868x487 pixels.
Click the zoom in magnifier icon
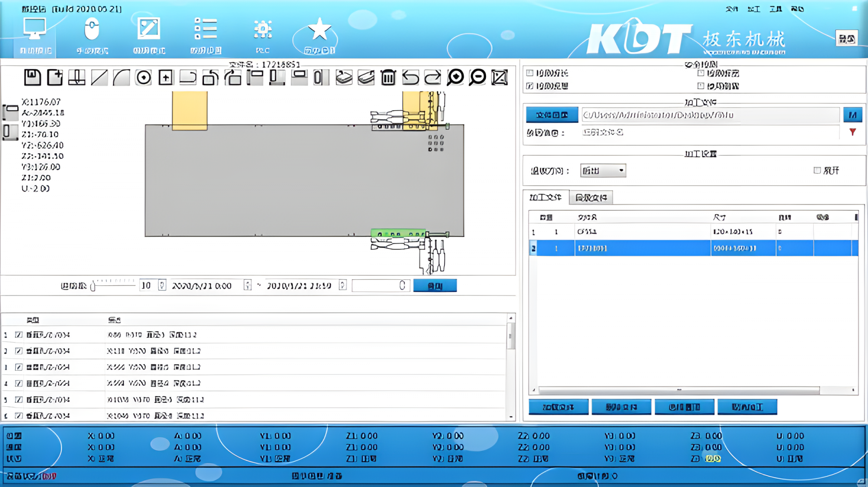coord(455,77)
